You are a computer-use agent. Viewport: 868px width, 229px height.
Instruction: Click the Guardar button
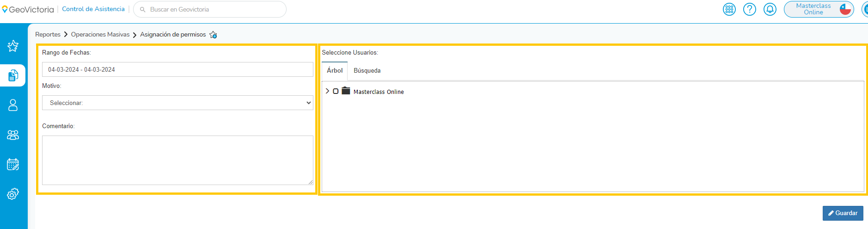click(x=843, y=213)
